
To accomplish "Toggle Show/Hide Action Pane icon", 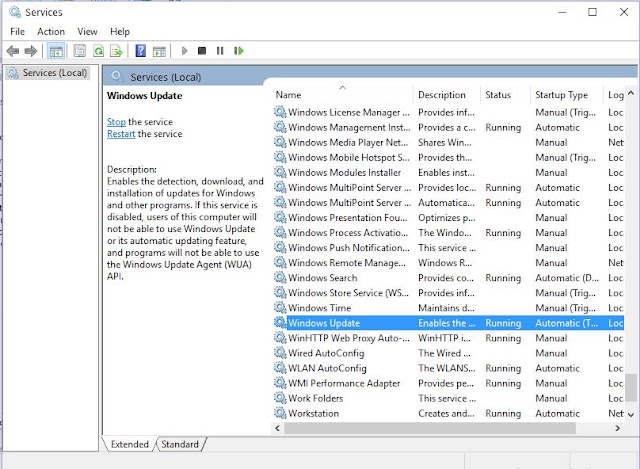I will point(159,51).
